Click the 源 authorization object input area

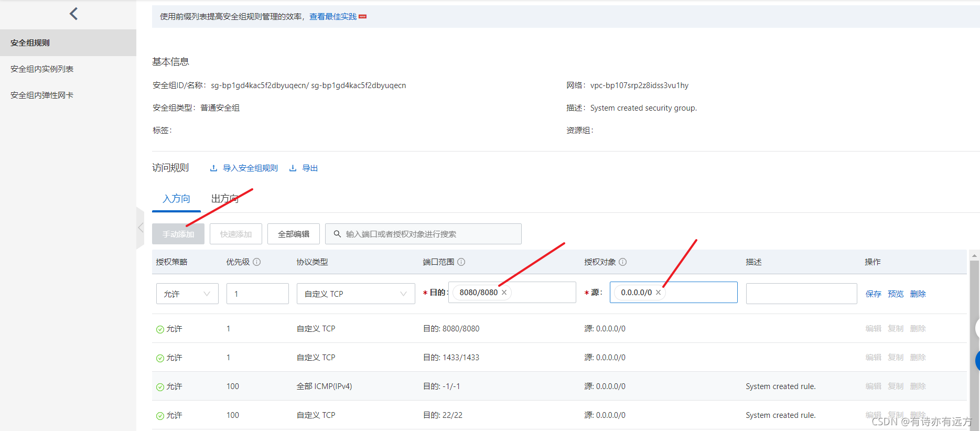673,293
